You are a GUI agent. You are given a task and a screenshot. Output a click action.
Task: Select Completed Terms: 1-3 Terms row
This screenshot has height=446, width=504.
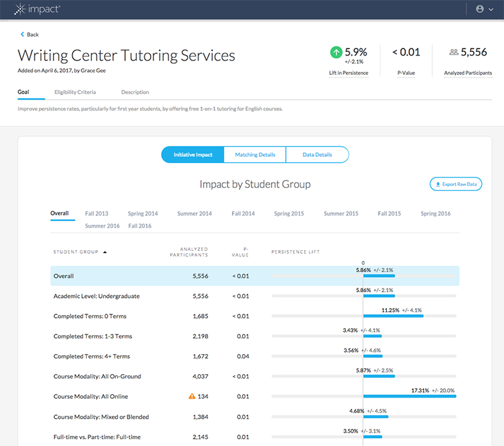click(255, 336)
